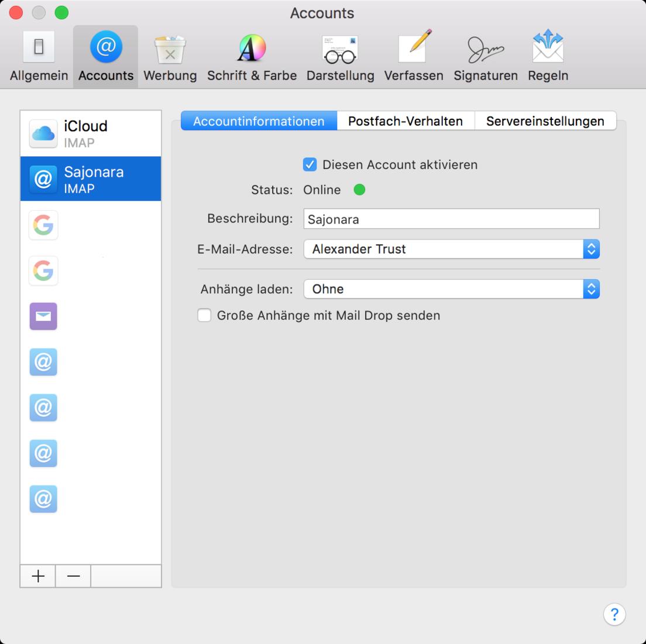Switch to Accountinformationen tab
Screen dimensions: 646x644
click(x=259, y=121)
